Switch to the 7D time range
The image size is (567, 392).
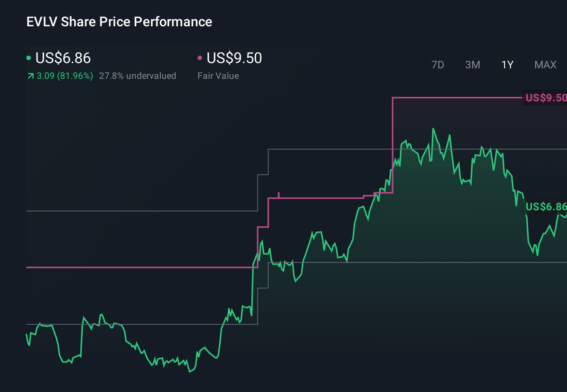pyautogui.click(x=438, y=65)
